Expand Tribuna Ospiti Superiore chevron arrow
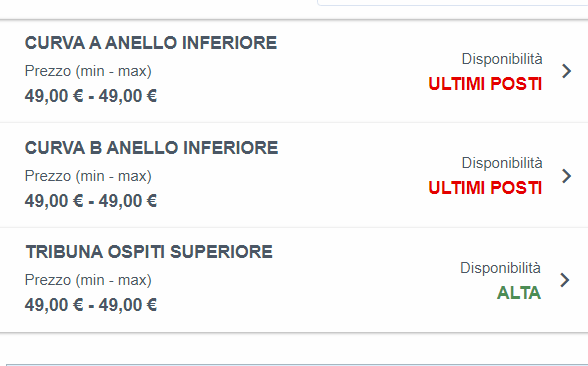This screenshot has width=588, height=366. (x=565, y=280)
